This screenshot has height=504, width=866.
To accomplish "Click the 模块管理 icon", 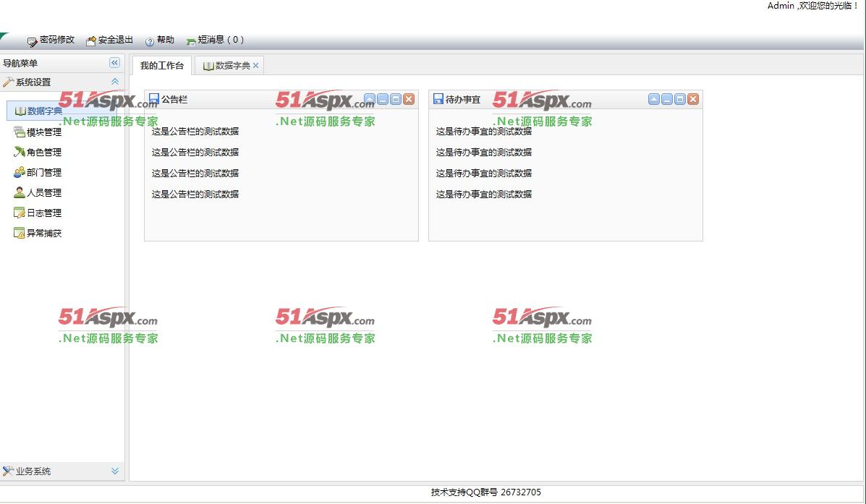I will tap(20, 132).
